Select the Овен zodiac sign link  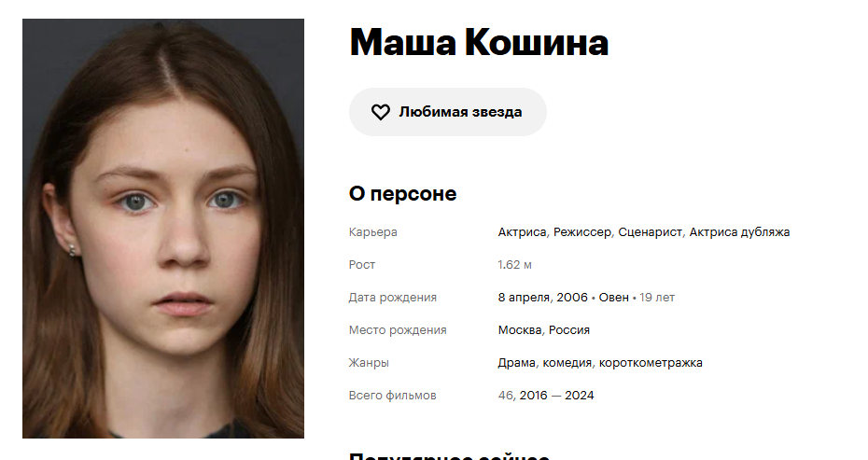[613, 298]
